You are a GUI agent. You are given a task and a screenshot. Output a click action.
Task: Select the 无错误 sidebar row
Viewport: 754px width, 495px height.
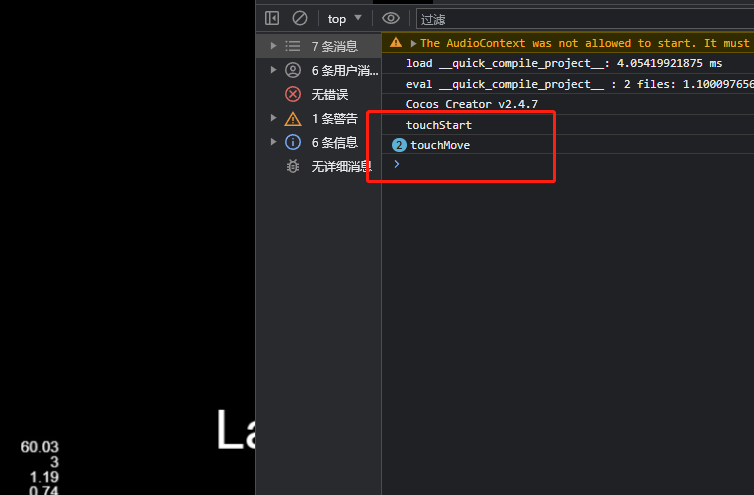coord(318,94)
